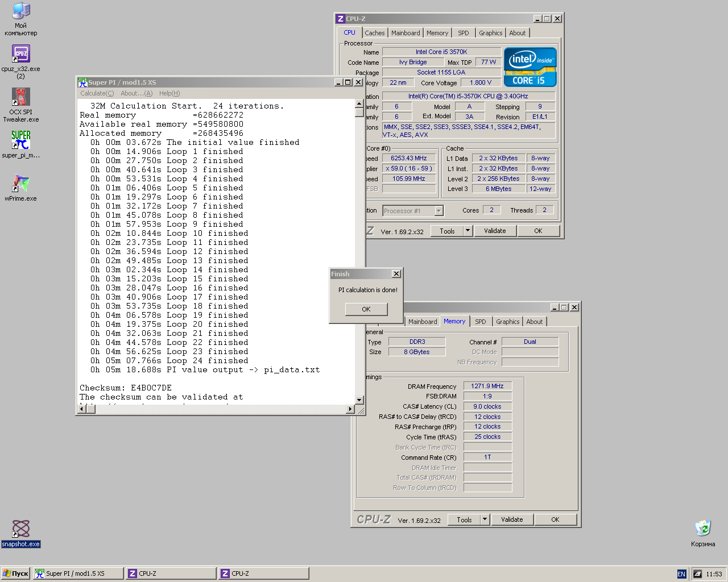Click the Intel Core i5 logo

pyautogui.click(x=530, y=67)
